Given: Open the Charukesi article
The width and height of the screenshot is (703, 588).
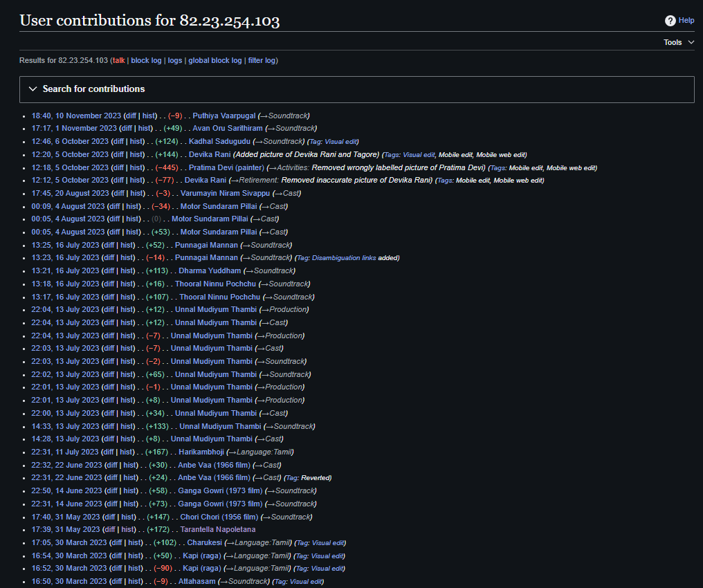Looking at the screenshot, I should coord(204,543).
